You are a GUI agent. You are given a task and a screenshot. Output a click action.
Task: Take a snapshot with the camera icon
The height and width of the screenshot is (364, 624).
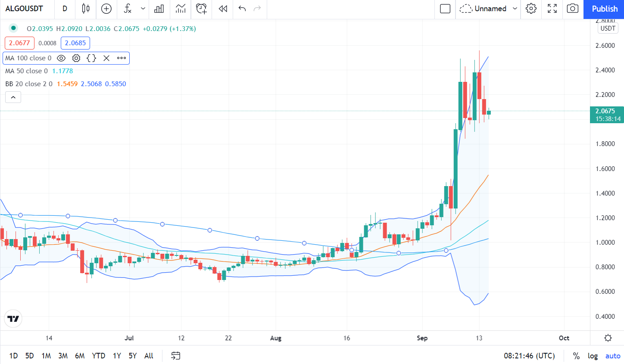click(572, 9)
